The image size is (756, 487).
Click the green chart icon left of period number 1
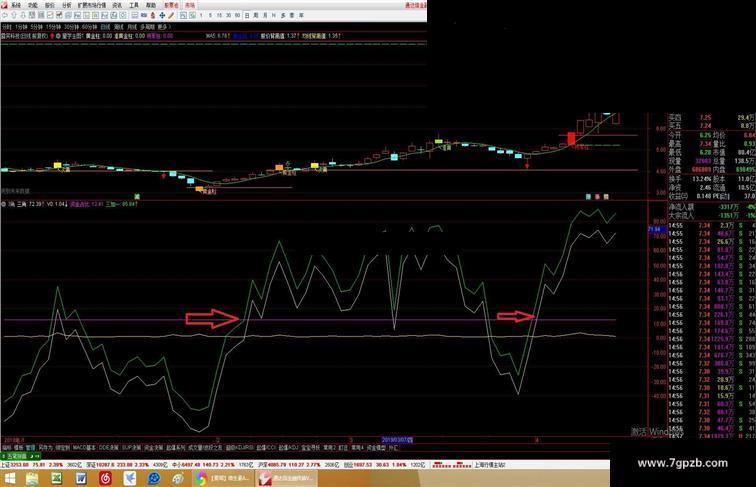pyautogui.click(x=192, y=15)
